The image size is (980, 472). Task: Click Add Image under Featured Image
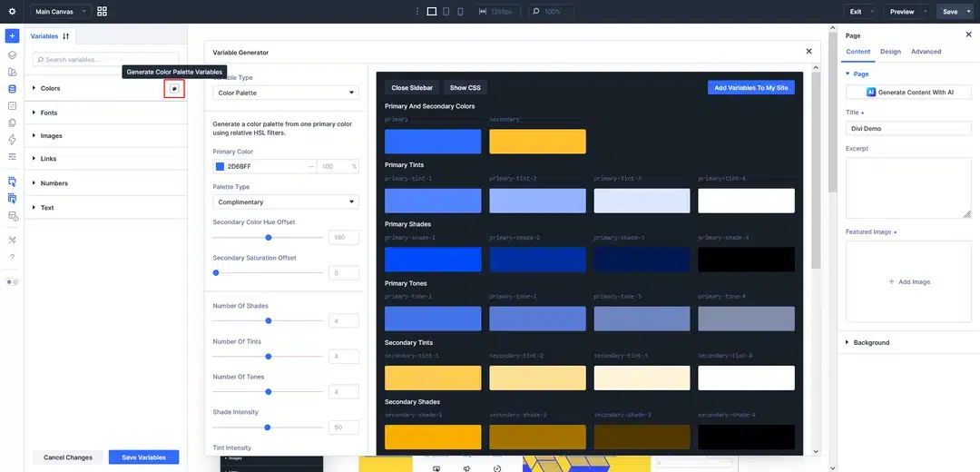click(908, 282)
